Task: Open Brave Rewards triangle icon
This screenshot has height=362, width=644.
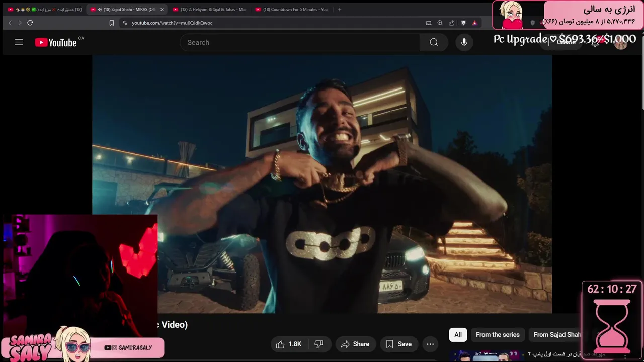Action: pos(474,23)
